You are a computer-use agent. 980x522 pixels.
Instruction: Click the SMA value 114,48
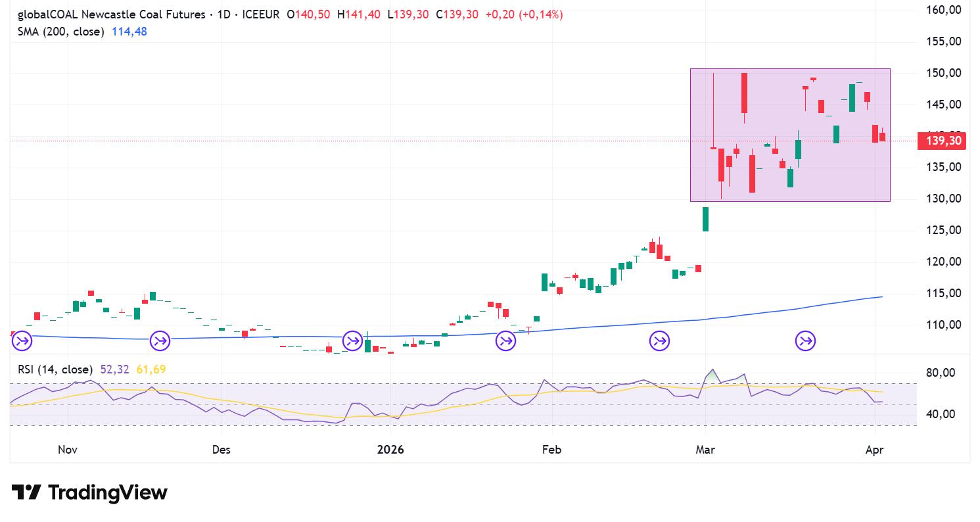129,32
